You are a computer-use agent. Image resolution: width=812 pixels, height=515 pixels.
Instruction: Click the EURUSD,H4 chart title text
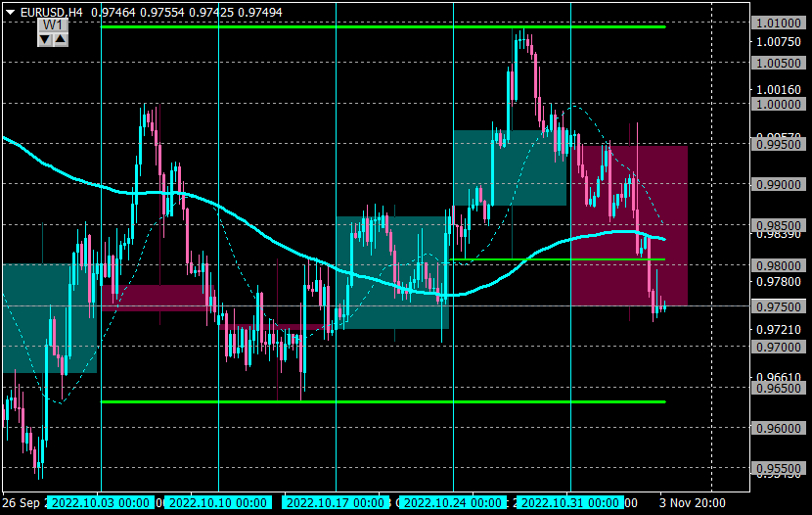51,13
